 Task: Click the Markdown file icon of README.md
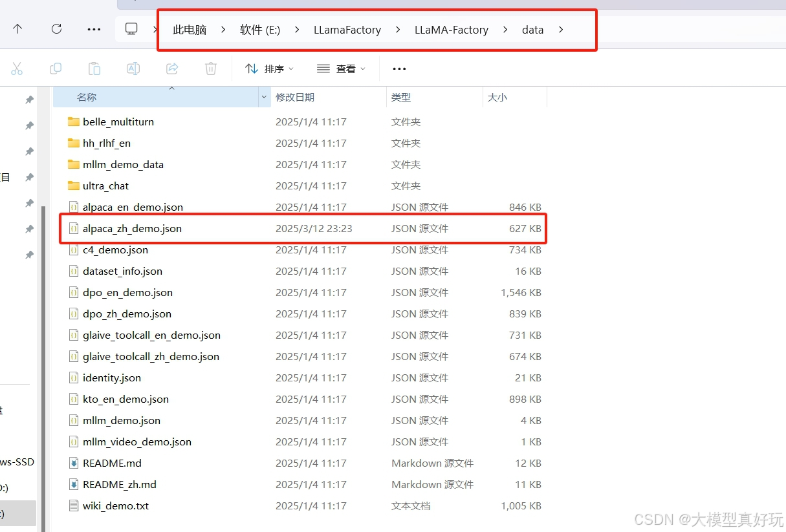74,463
